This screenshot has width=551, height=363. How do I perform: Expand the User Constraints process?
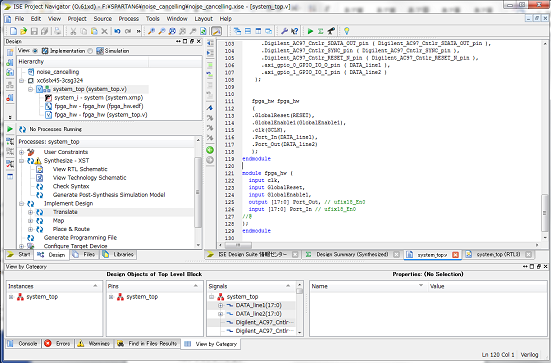click(x=22, y=152)
